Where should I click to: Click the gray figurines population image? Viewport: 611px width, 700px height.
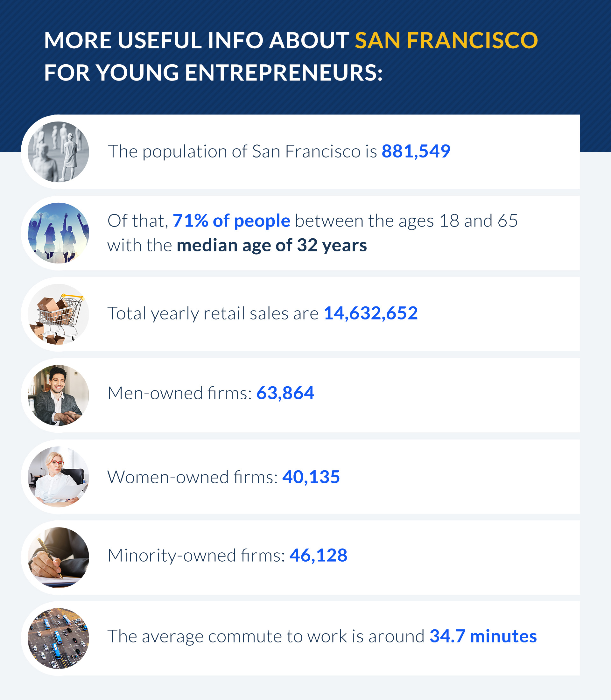[x=58, y=152]
